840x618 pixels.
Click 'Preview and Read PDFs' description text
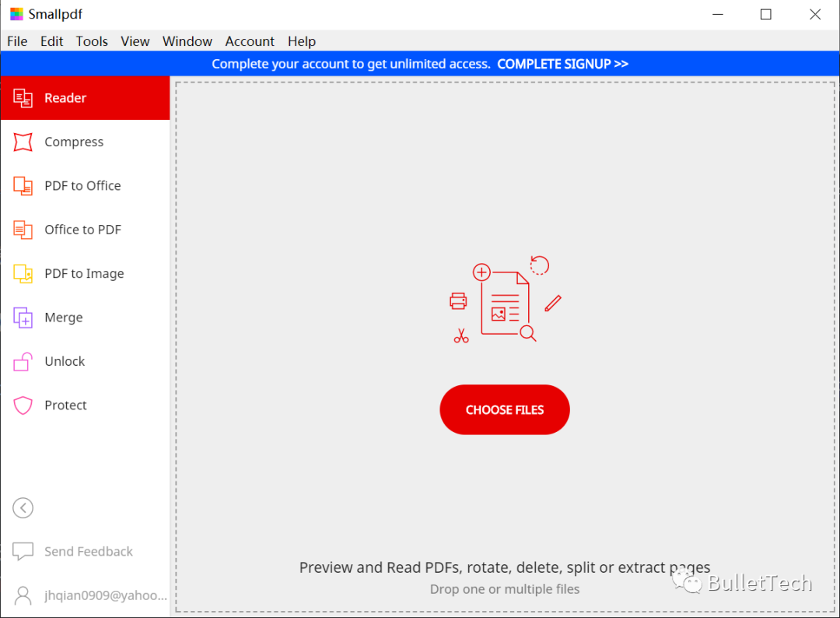[x=505, y=567]
